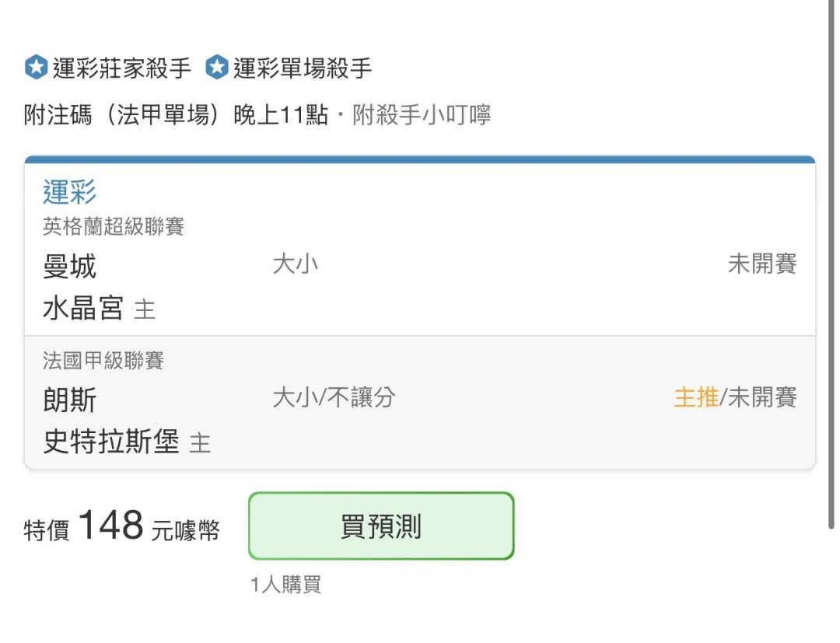840x643 pixels.
Task: Click the 未開賽 status of the Premier League match
Action: pos(762,264)
